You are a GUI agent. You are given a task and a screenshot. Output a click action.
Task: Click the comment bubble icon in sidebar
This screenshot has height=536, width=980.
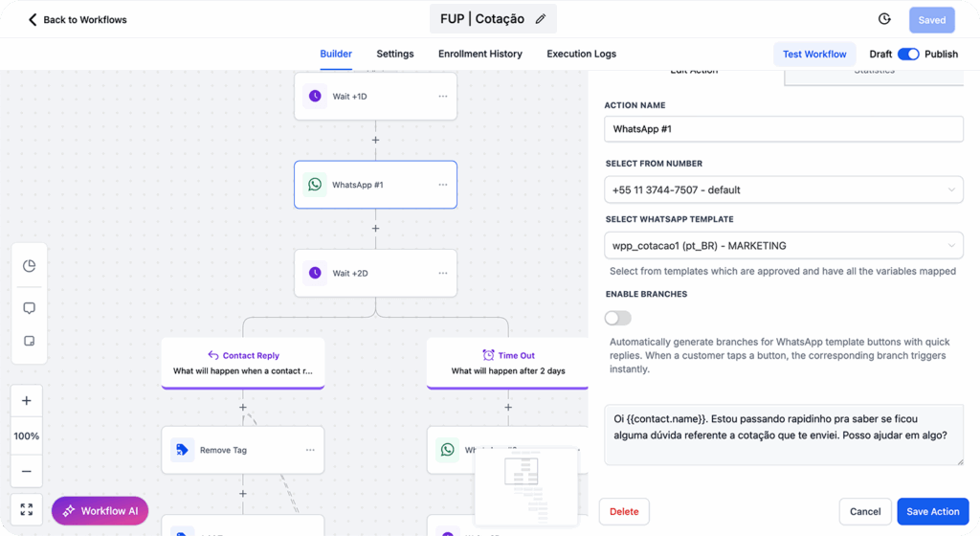(29, 308)
